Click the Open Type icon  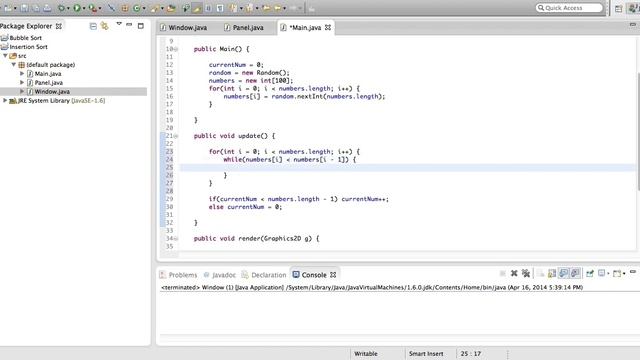coord(171,8)
